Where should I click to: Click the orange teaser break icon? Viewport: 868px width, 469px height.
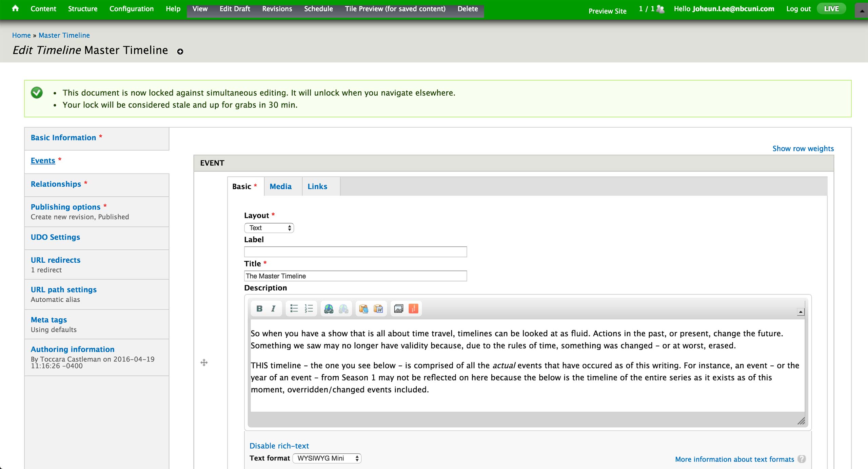click(x=413, y=308)
